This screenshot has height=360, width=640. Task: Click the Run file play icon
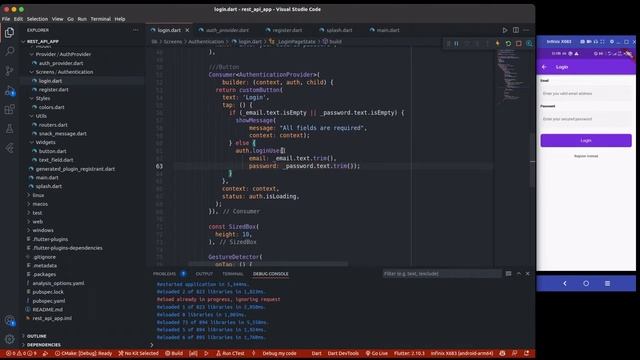click(x=505, y=30)
